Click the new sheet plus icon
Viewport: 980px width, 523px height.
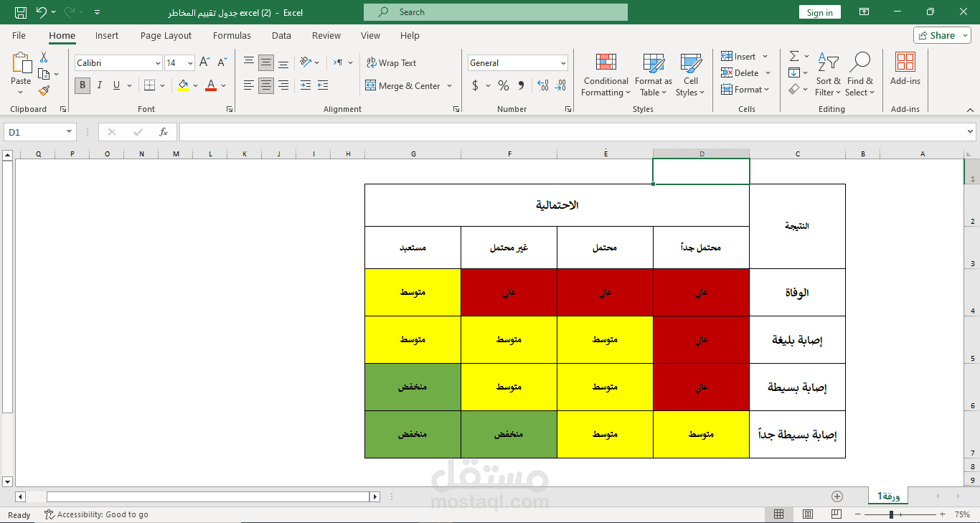point(837,496)
